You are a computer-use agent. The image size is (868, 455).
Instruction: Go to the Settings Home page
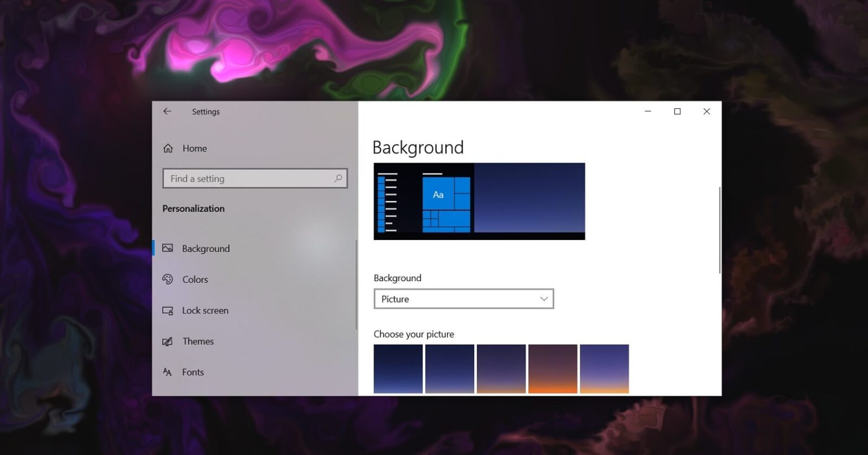click(x=194, y=148)
